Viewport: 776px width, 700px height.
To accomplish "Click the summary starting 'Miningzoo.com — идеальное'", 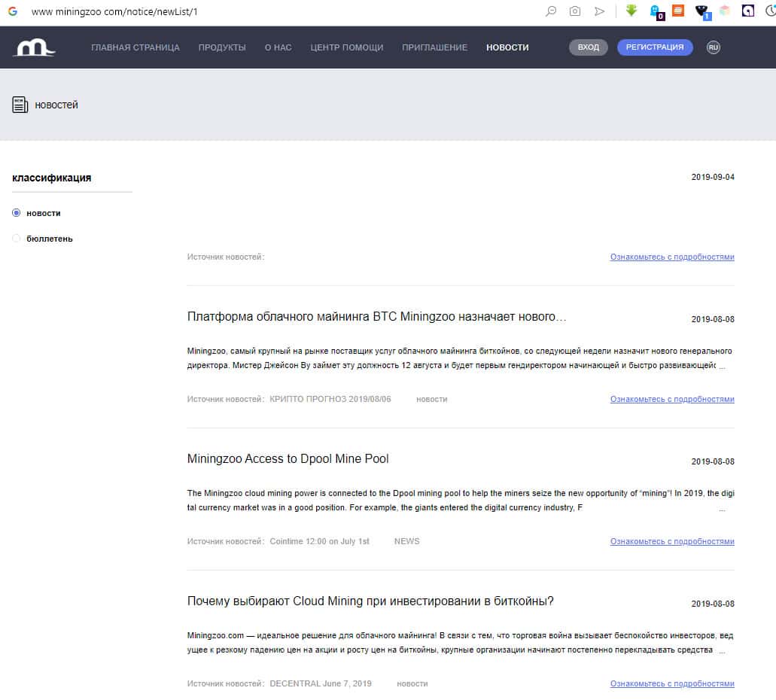I will pyautogui.click(x=460, y=643).
